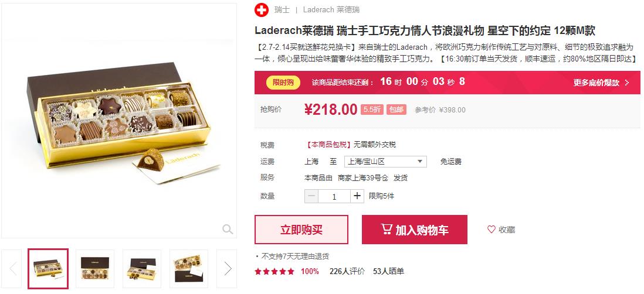Click the 加入购物车 button
Viewport: 644px width, 294px height.
point(415,230)
